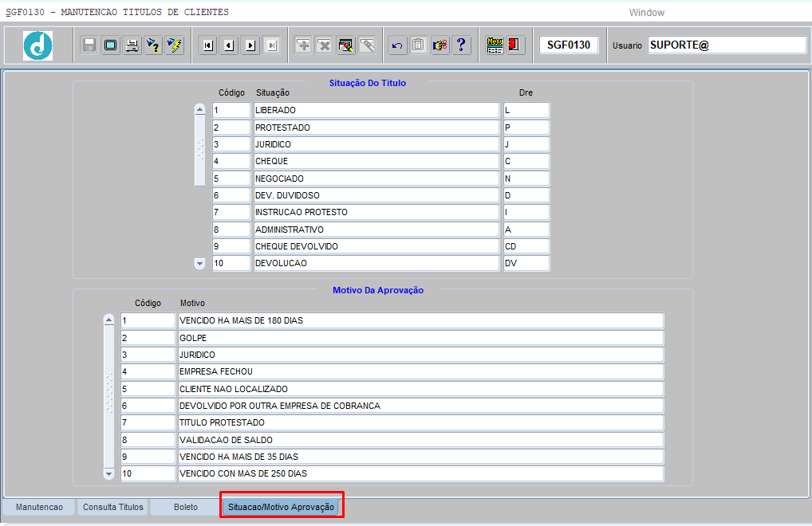Click the DEVOLUCAO field

[x=376, y=263]
